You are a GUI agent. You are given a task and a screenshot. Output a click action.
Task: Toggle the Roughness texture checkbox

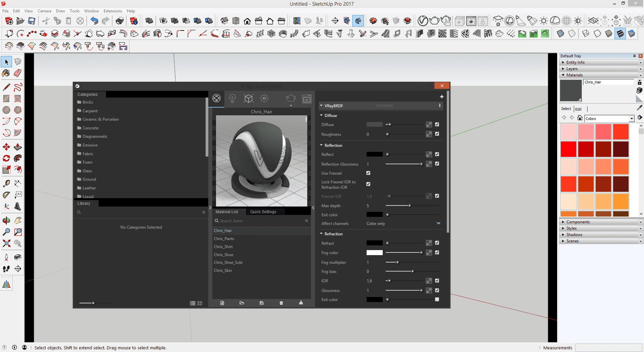coord(437,134)
